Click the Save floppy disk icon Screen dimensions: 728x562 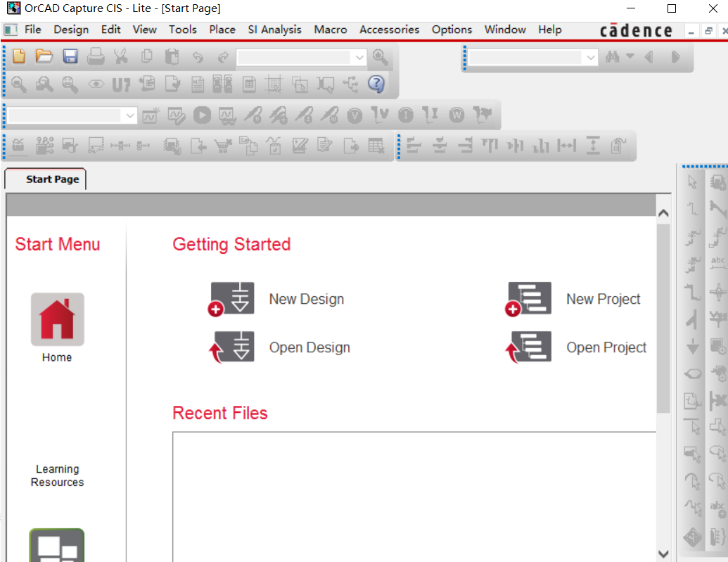pos(70,57)
